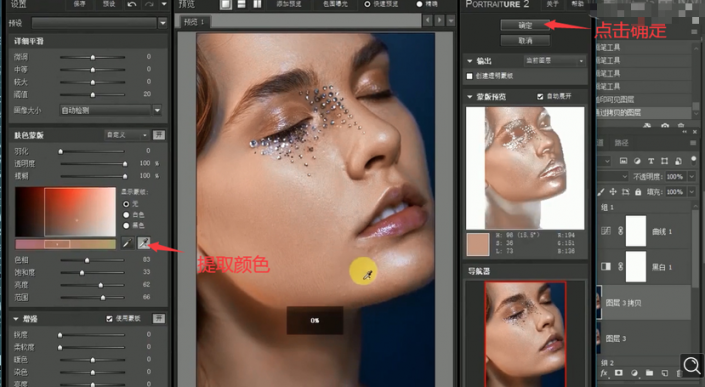The height and width of the screenshot is (387, 705).
Task: Select the single-pane preview layout icon
Action: (x=226, y=4)
